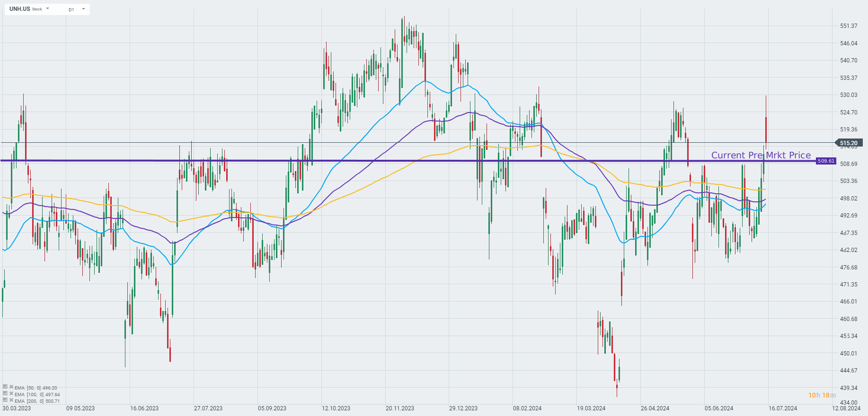Click the 30.03.2023 date axis label

(x=17, y=408)
